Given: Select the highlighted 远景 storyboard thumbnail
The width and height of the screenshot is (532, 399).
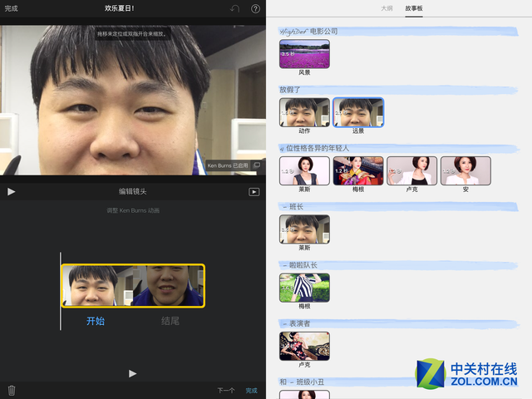Looking at the screenshot, I should (x=358, y=112).
